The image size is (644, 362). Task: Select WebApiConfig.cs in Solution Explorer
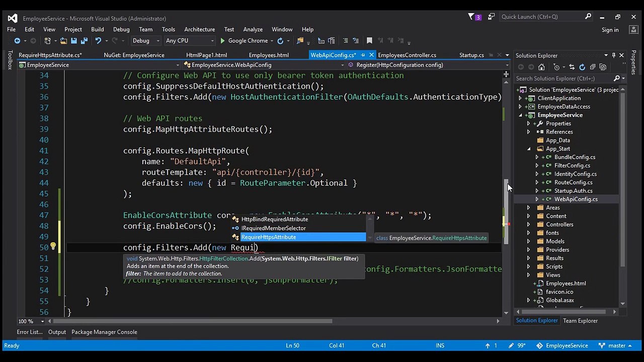pyautogui.click(x=576, y=199)
